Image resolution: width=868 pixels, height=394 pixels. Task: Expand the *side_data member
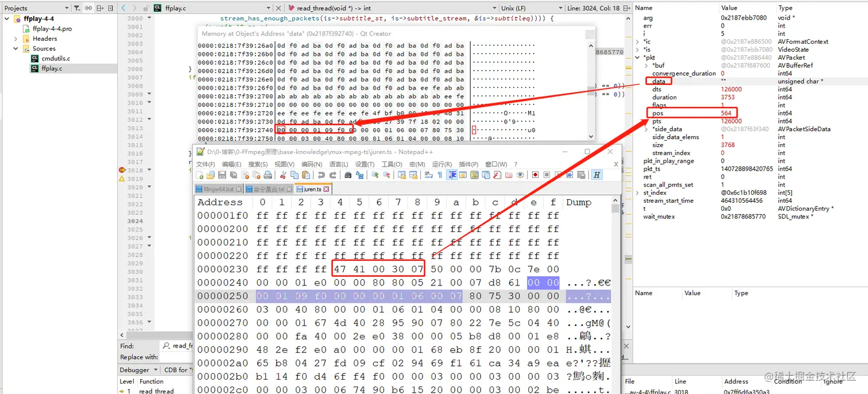coord(647,129)
